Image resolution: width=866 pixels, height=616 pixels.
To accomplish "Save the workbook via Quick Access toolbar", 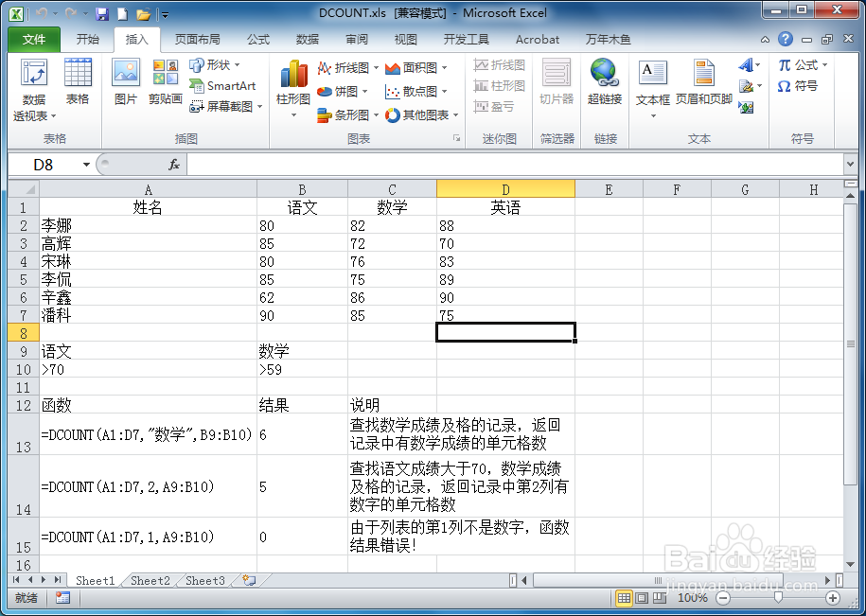I will tap(102, 13).
